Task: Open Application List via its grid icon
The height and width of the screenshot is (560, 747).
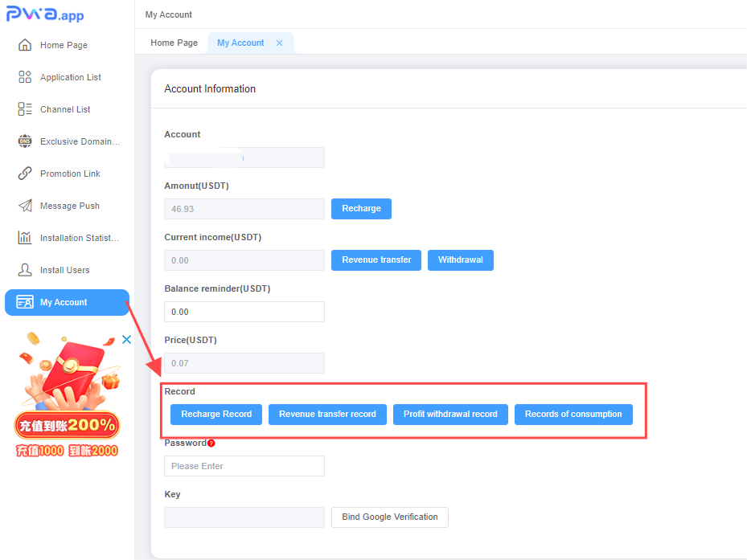Action: (x=25, y=77)
